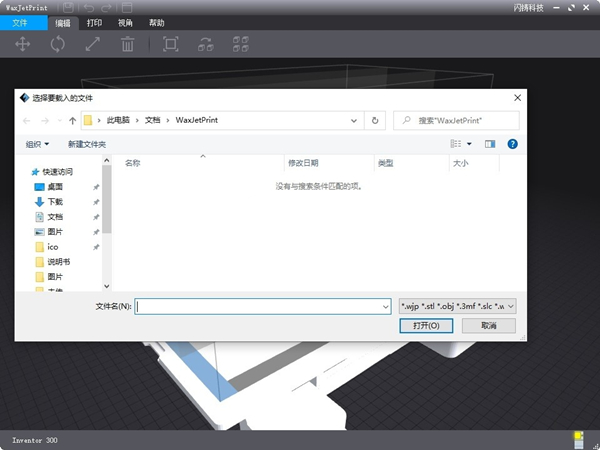Screen dimensions: 600x450
Task: Switch to the 打印 tab
Action: tap(94, 22)
